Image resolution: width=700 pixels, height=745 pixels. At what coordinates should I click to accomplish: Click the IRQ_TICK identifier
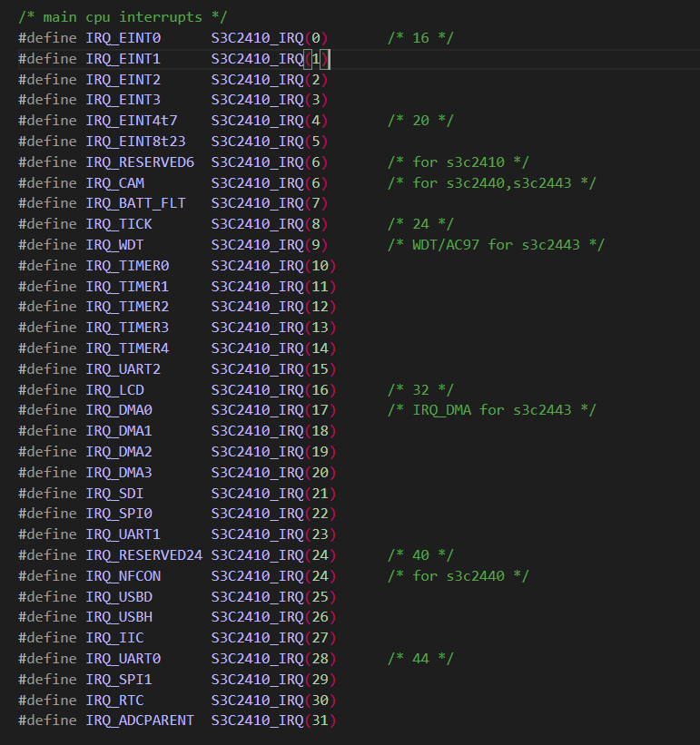pos(119,224)
